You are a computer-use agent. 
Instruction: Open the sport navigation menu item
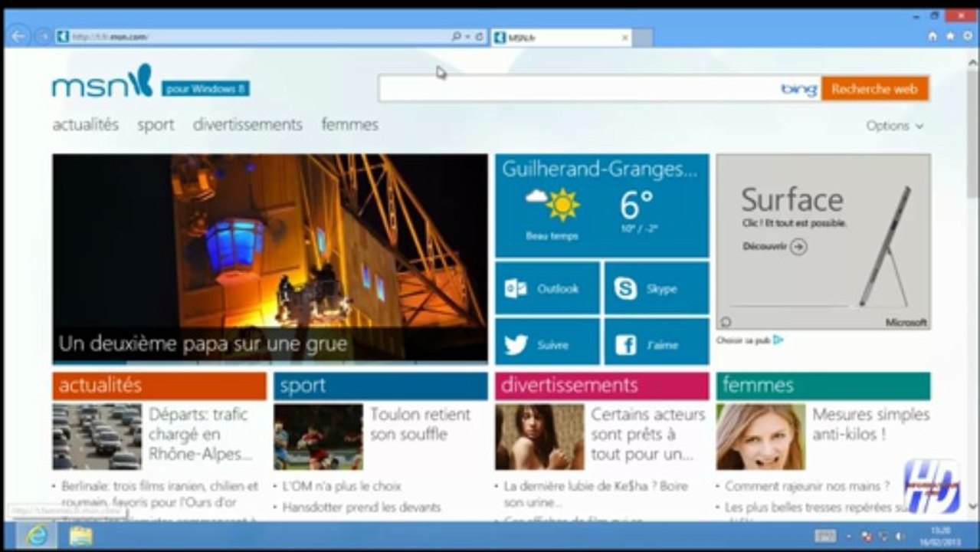pyautogui.click(x=156, y=125)
